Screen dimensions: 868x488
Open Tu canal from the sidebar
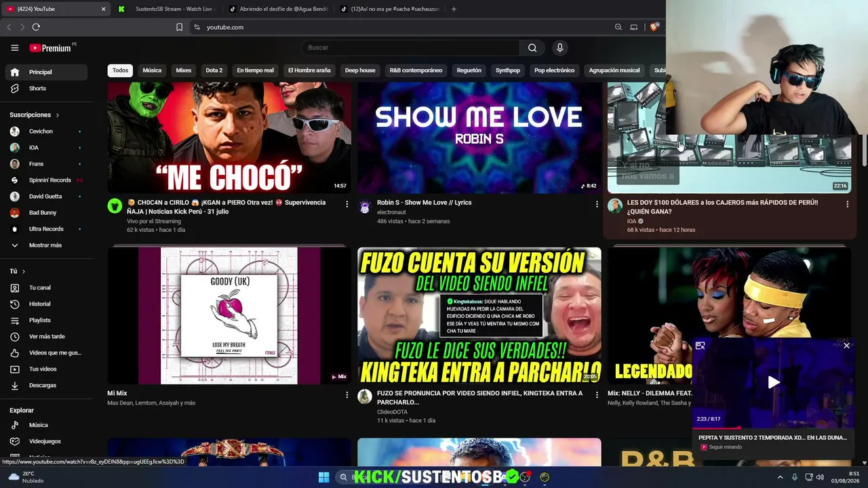click(46, 288)
